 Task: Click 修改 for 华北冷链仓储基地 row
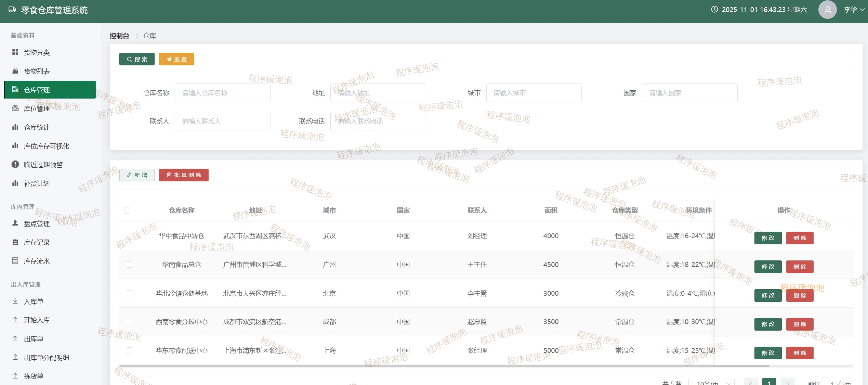pyautogui.click(x=768, y=295)
